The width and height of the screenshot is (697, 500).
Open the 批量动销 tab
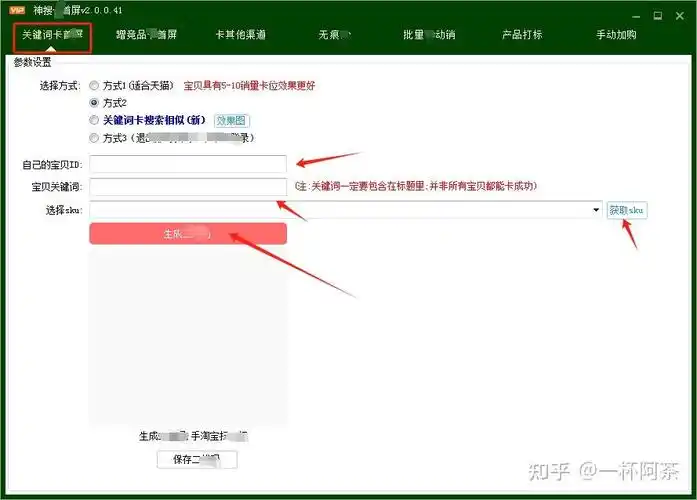coord(429,35)
